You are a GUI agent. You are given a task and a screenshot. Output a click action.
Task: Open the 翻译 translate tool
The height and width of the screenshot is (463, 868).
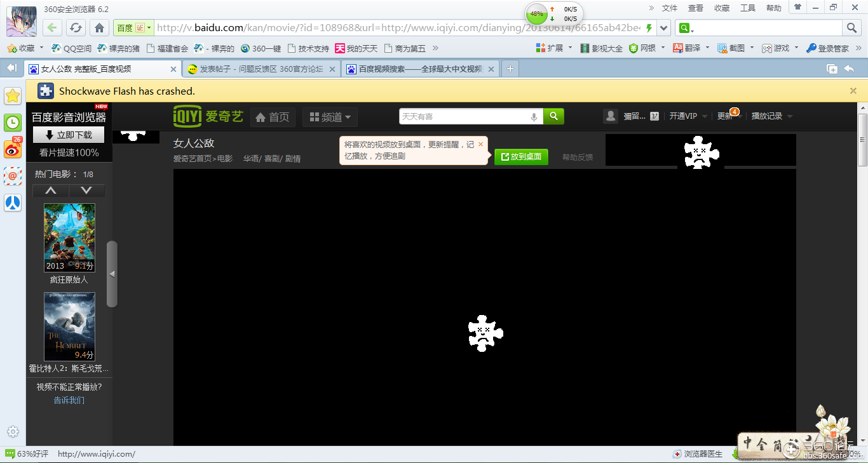[x=687, y=48]
